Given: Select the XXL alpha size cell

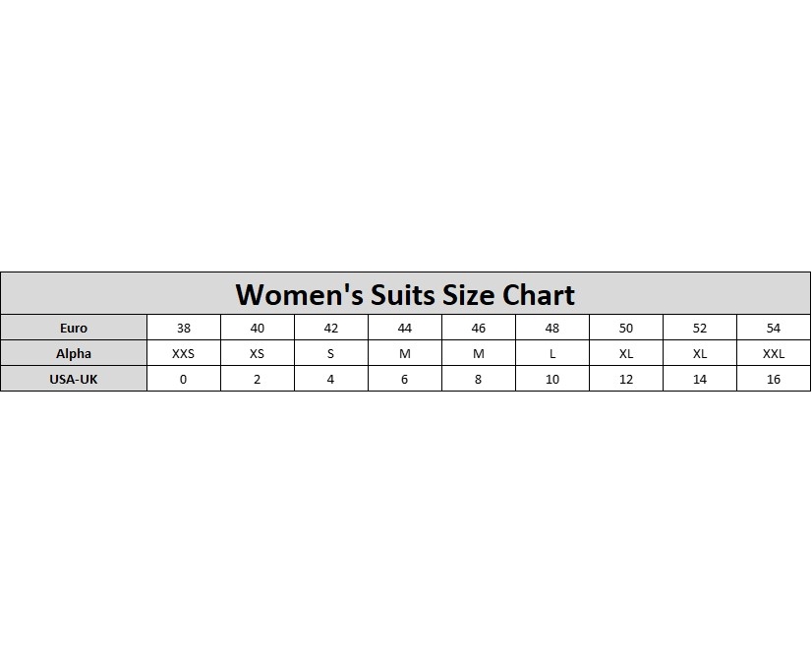Looking at the screenshot, I should [x=774, y=354].
